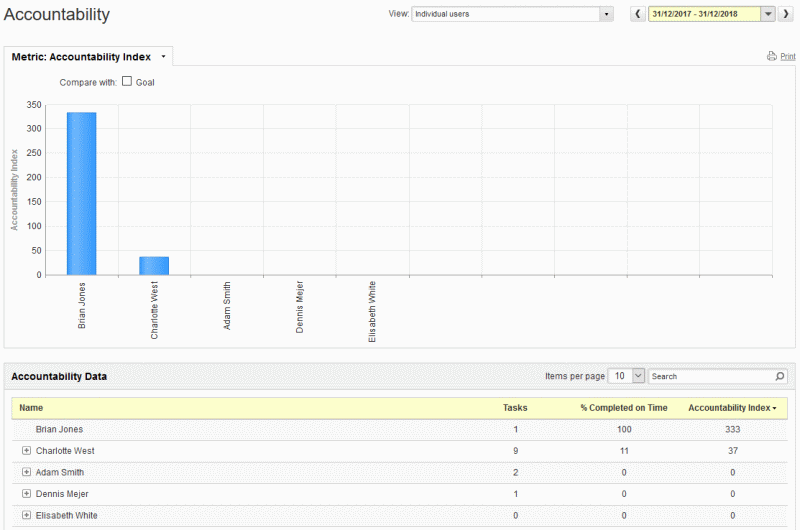Click the Accountability page heading

click(57, 14)
